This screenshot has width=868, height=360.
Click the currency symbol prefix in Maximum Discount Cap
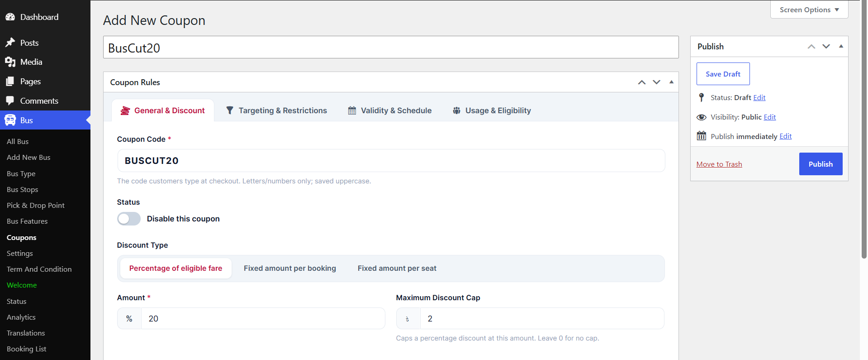click(x=408, y=319)
